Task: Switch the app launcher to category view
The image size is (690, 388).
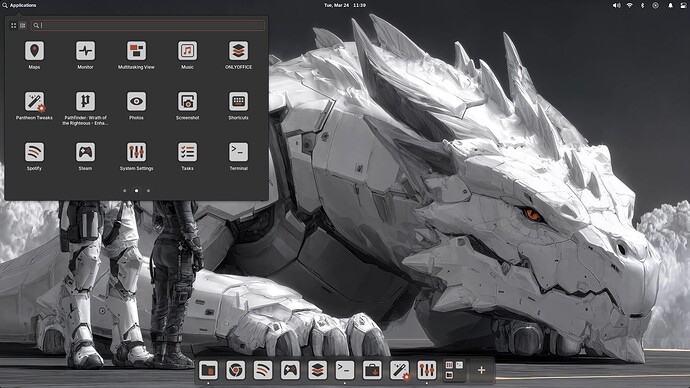Action: [x=22, y=26]
